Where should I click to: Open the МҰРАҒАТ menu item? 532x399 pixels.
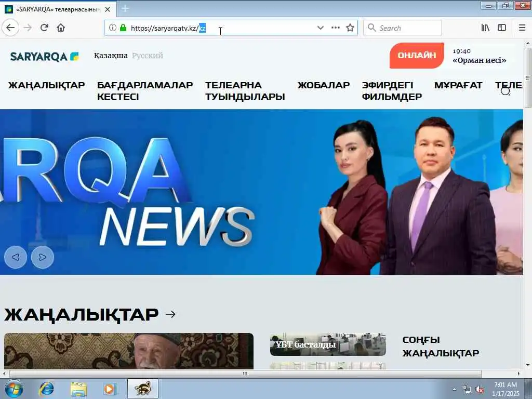tap(458, 85)
